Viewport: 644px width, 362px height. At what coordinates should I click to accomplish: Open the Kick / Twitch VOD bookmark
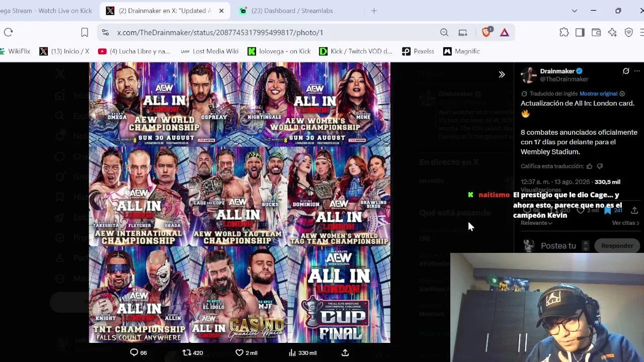pyautogui.click(x=355, y=51)
